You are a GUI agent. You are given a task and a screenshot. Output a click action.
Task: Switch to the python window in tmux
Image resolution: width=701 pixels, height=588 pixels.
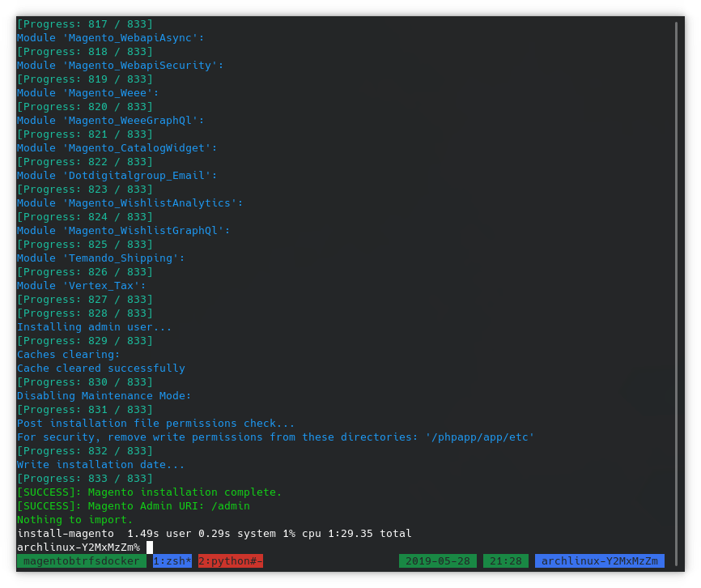pyautogui.click(x=230, y=560)
